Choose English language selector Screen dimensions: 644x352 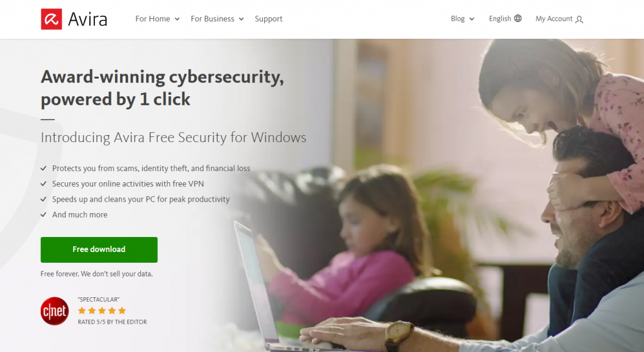click(x=505, y=18)
